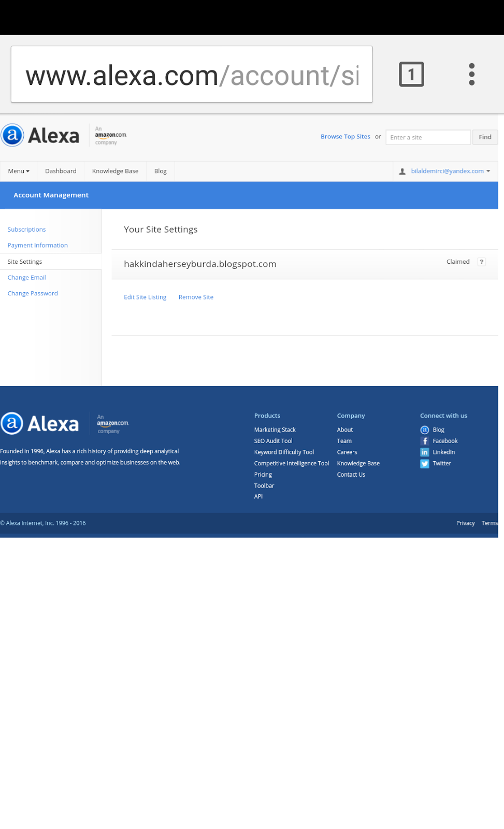
Task: Open Knowledge Base in the nav bar
Action: coord(115,171)
